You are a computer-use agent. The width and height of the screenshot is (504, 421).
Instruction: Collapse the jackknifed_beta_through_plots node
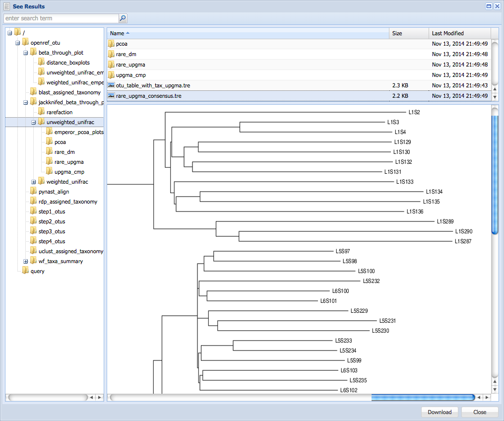[x=26, y=103]
